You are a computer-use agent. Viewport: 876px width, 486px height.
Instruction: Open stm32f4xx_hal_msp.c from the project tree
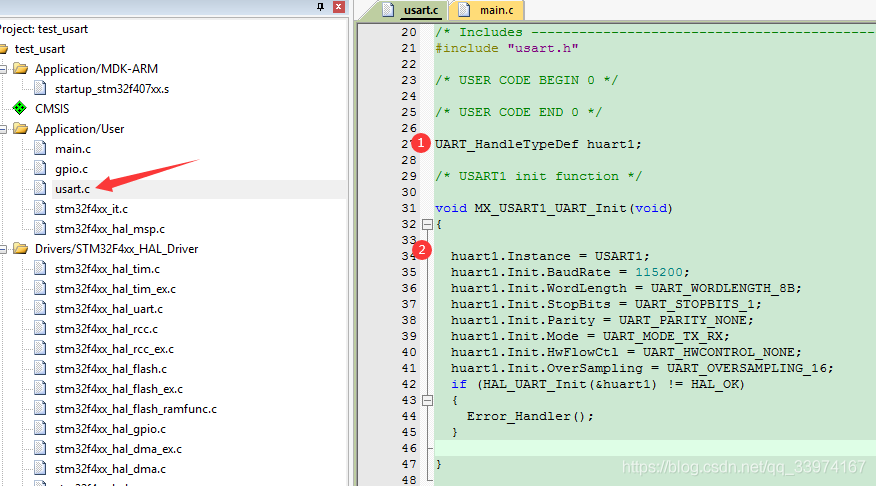click(109, 228)
